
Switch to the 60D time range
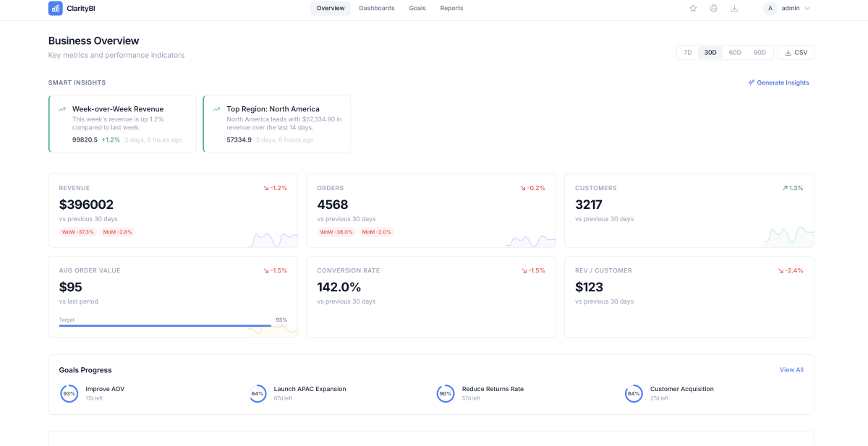[735, 52]
